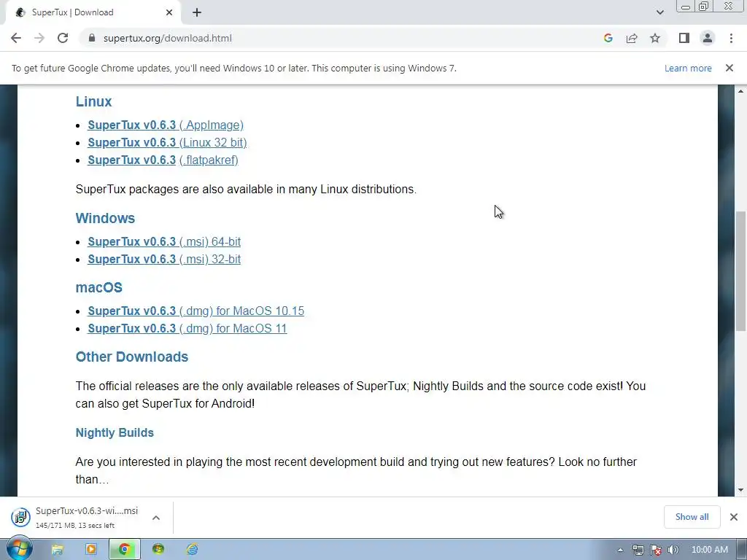Screen dimensions: 747x560
Task: Open a new browser tab
Action: click(197, 12)
